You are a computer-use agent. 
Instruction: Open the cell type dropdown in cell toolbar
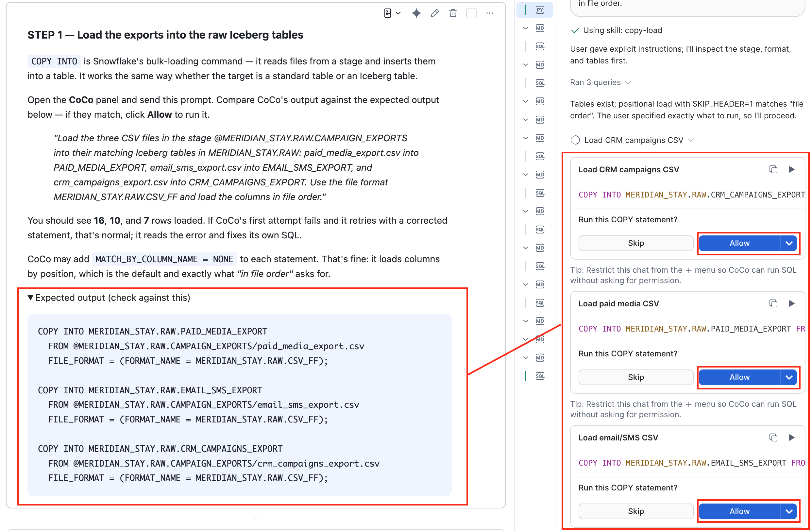coord(392,13)
